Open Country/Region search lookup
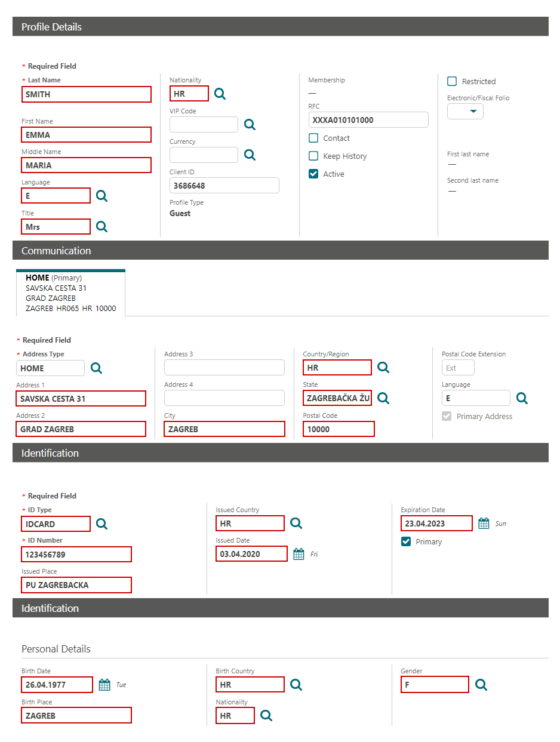Image resolution: width=560 pixels, height=742 pixels. point(383,367)
